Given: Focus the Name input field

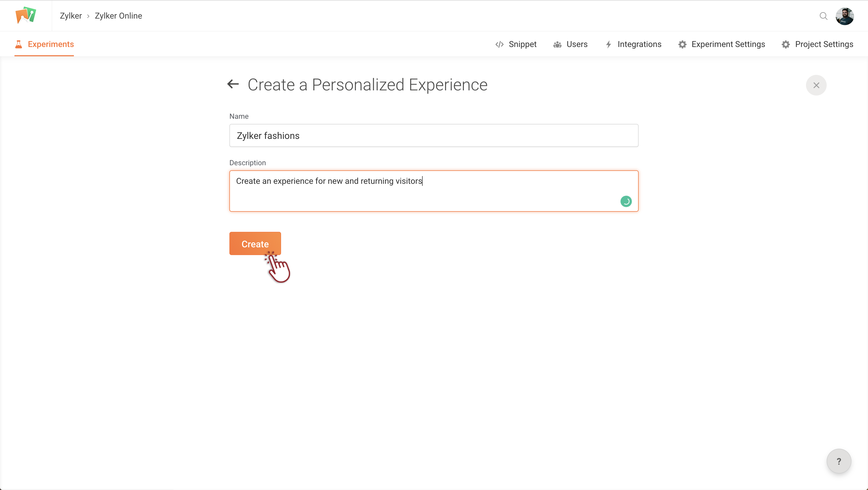Looking at the screenshot, I should [x=434, y=136].
